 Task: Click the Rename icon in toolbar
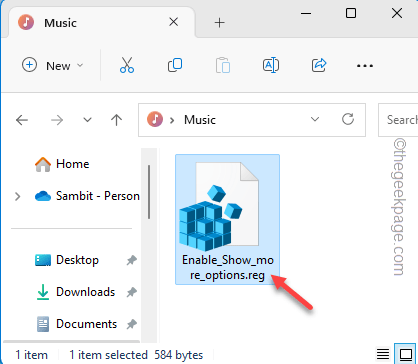271,65
